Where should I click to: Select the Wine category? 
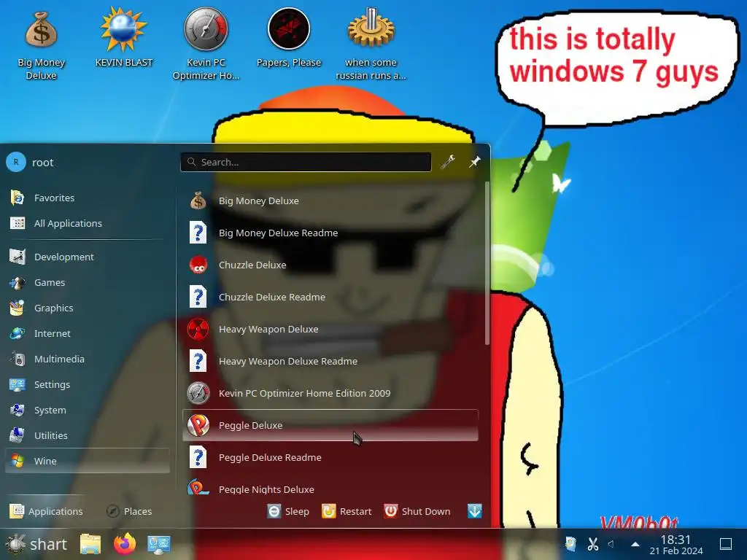(88, 461)
